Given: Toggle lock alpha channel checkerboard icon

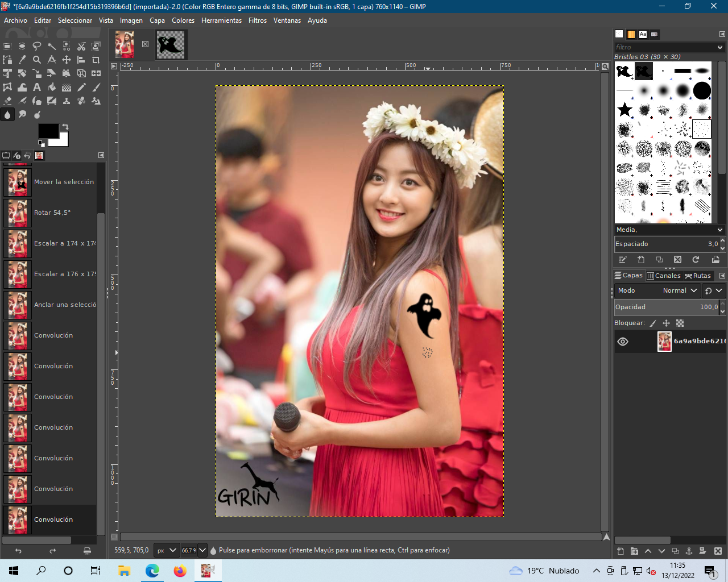Looking at the screenshot, I should [680, 323].
